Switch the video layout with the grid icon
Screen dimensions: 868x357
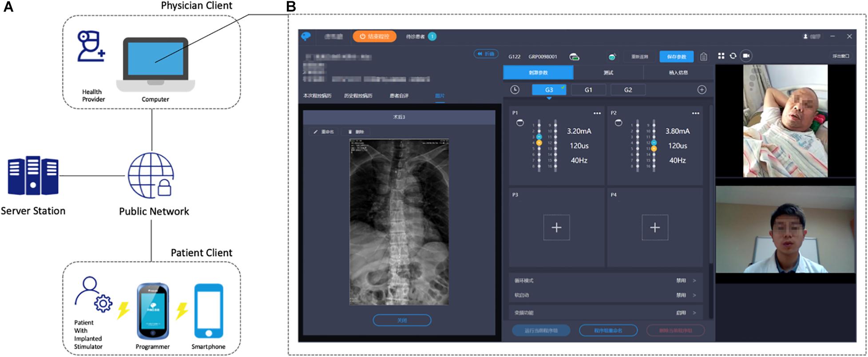(x=721, y=56)
